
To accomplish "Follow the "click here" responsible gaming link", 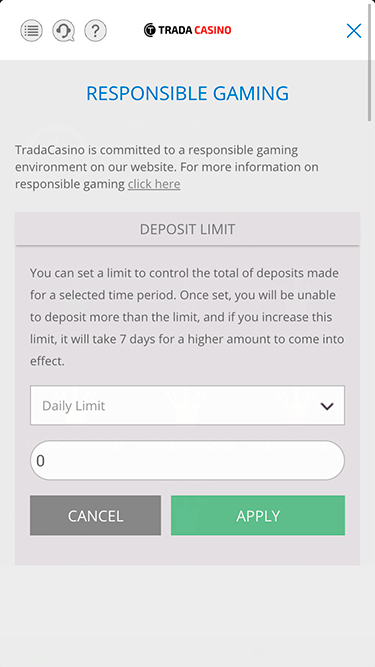I will click(x=154, y=184).
